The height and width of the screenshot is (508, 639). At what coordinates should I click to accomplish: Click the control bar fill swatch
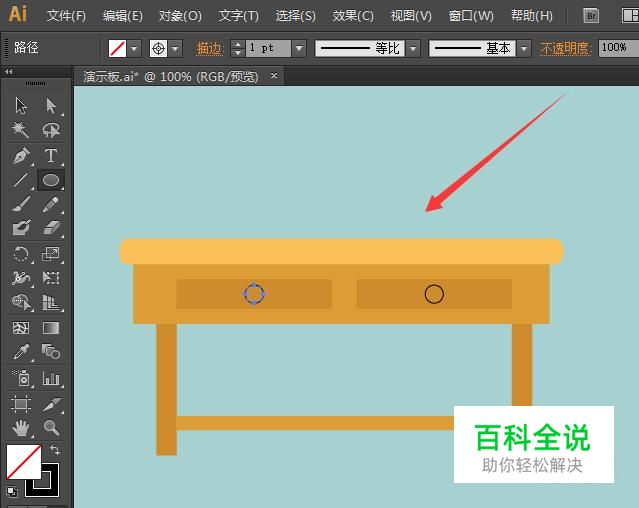117,49
